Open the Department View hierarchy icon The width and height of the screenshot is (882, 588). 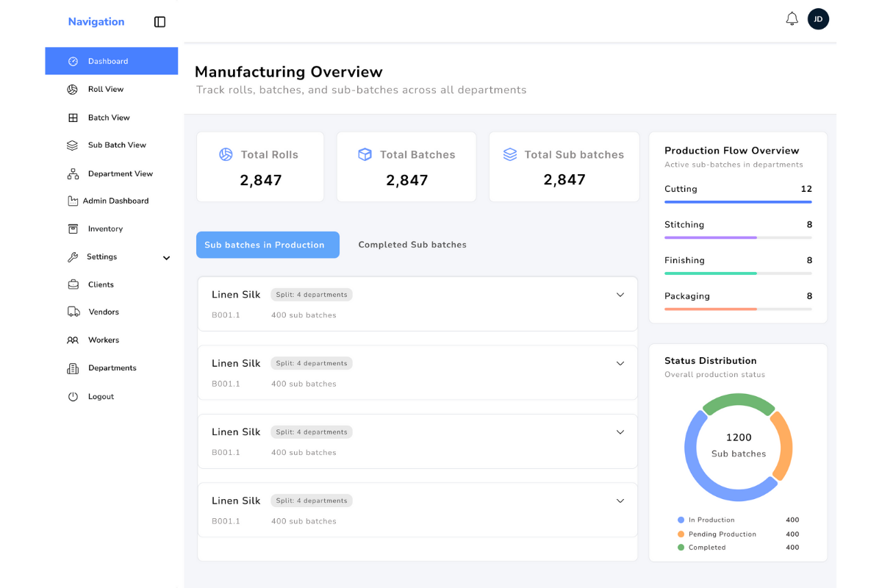[73, 174]
